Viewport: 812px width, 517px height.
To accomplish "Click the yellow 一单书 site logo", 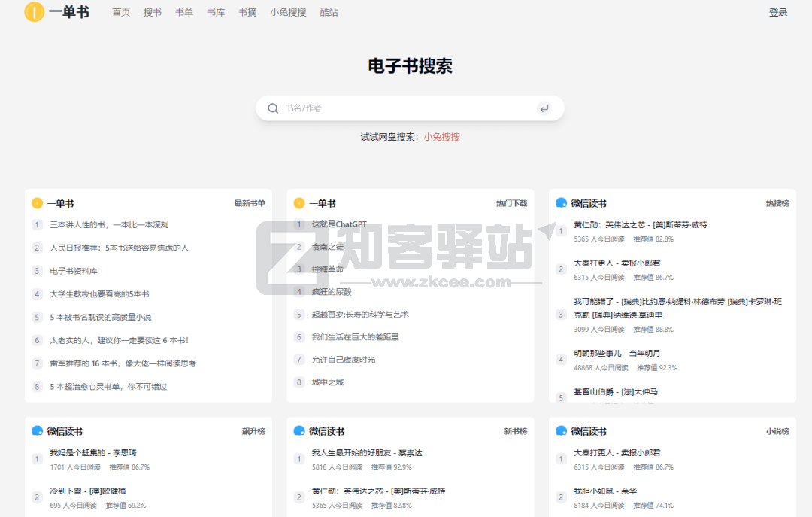I will click(x=33, y=13).
